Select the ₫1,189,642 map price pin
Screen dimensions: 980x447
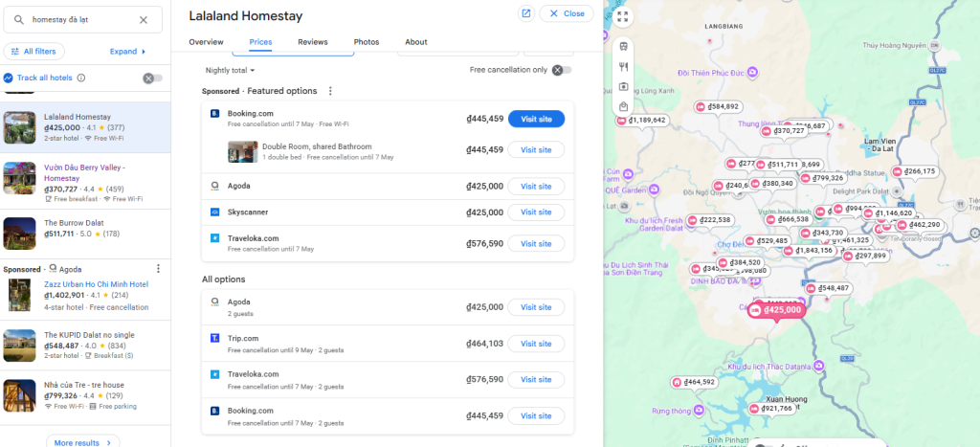click(x=641, y=120)
